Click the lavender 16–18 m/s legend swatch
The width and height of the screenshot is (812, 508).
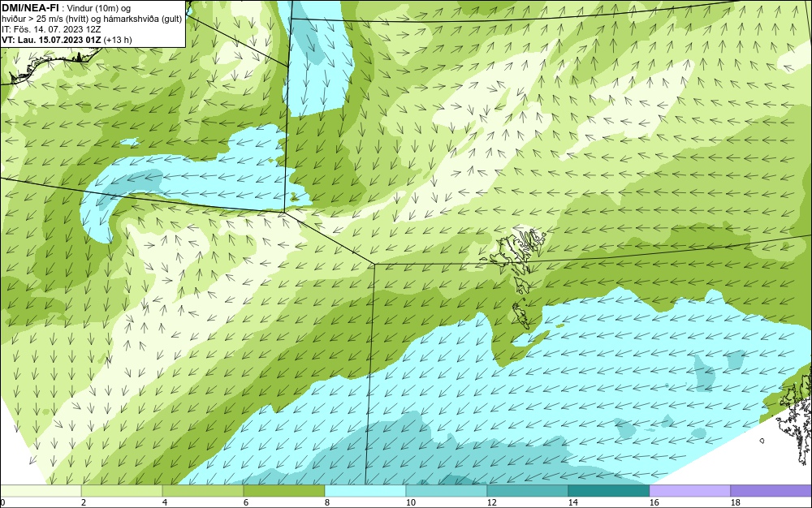[689, 491]
